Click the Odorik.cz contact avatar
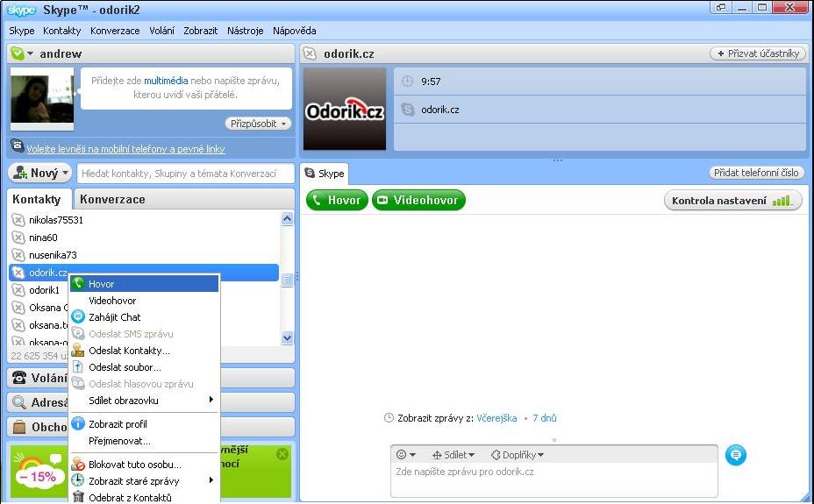The width and height of the screenshot is (814, 504). [345, 109]
